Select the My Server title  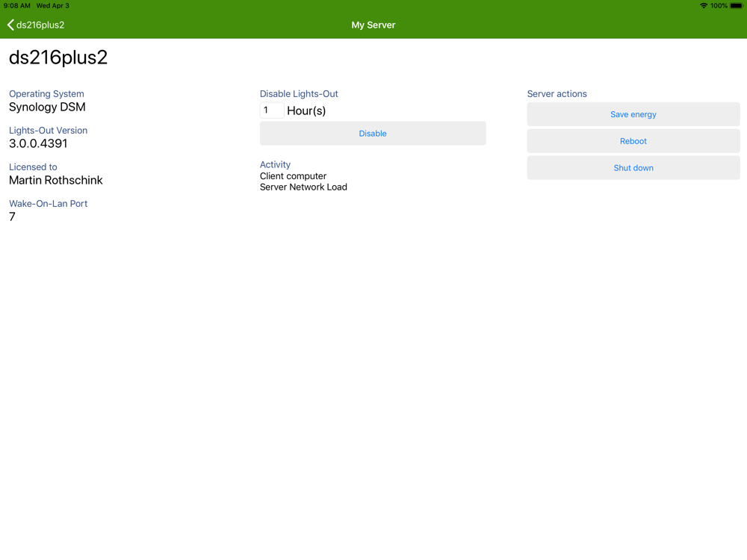coord(373,25)
